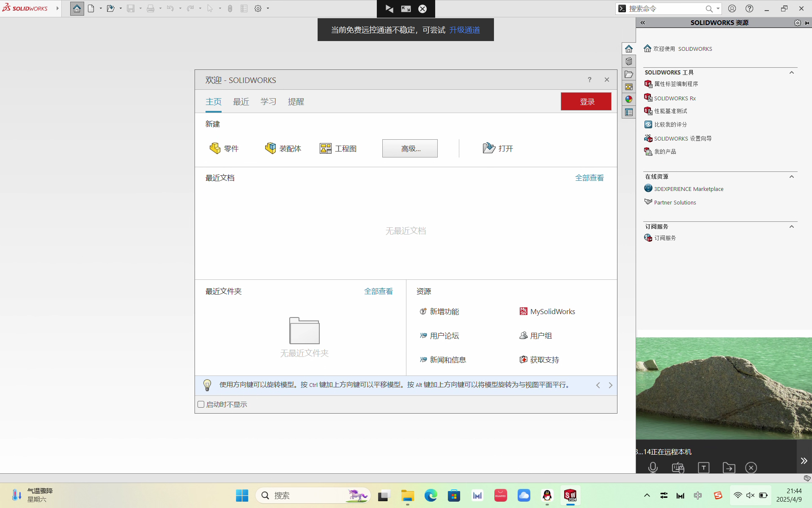The width and height of the screenshot is (812, 508).
Task: Collapse the task pane with double chevron
Action: (643, 23)
